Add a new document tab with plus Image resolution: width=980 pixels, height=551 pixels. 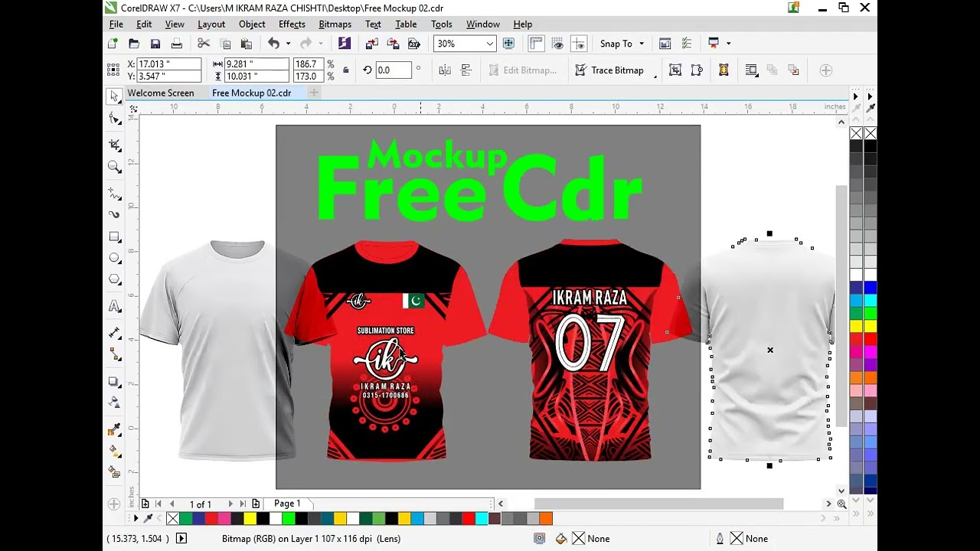314,93
